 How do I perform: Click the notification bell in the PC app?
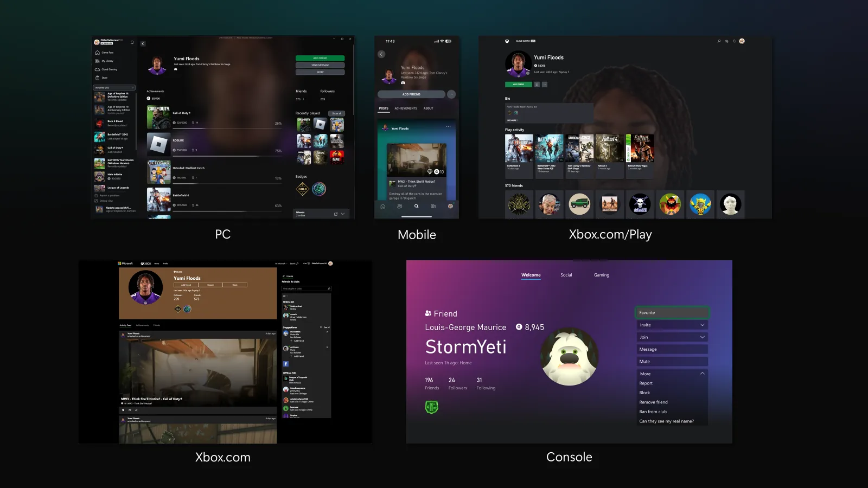coord(132,42)
